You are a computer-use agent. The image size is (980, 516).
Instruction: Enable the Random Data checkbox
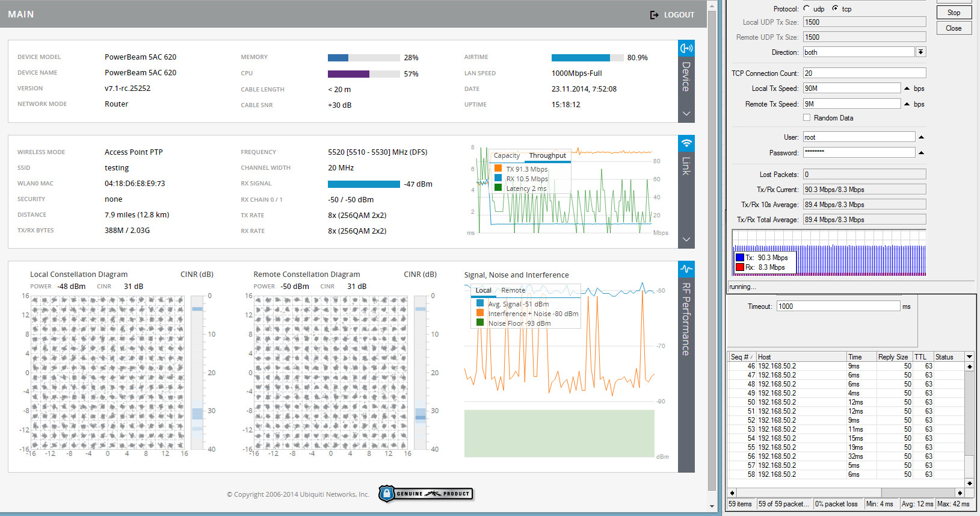[807, 118]
